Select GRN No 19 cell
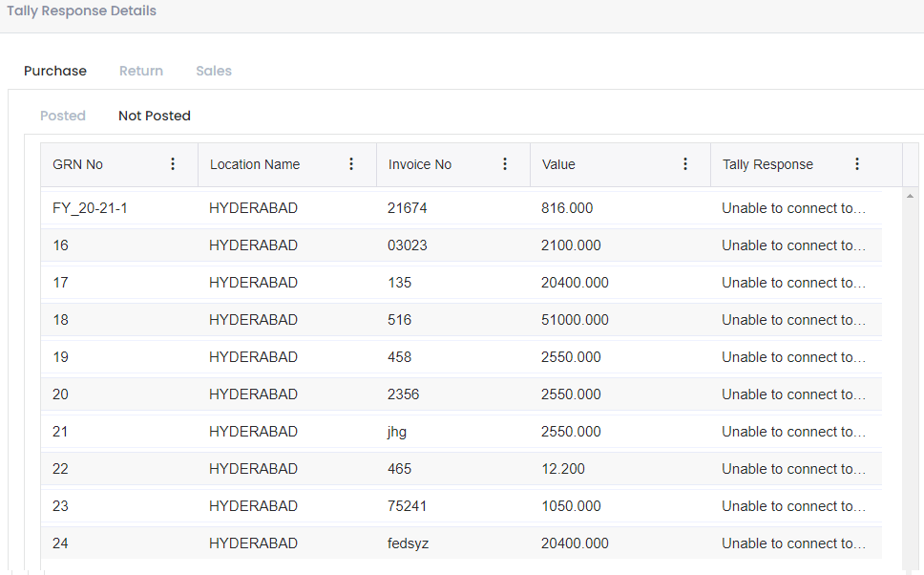This screenshot has height=575, width=924. point(61,357)
